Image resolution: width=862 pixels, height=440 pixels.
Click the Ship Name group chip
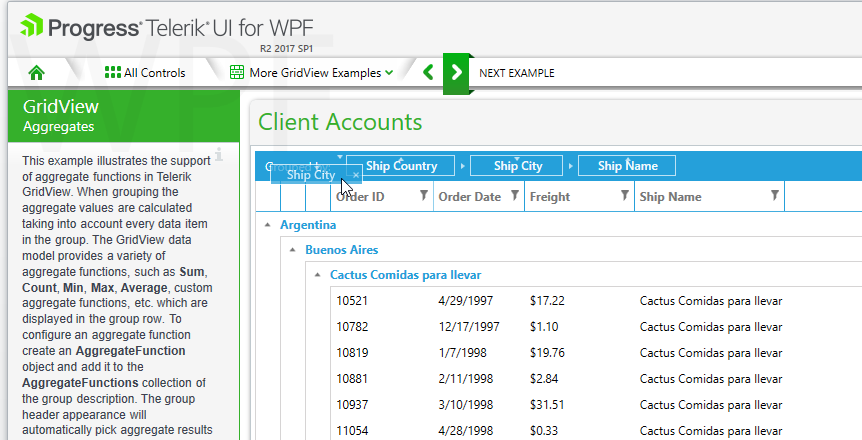[627, 166]
